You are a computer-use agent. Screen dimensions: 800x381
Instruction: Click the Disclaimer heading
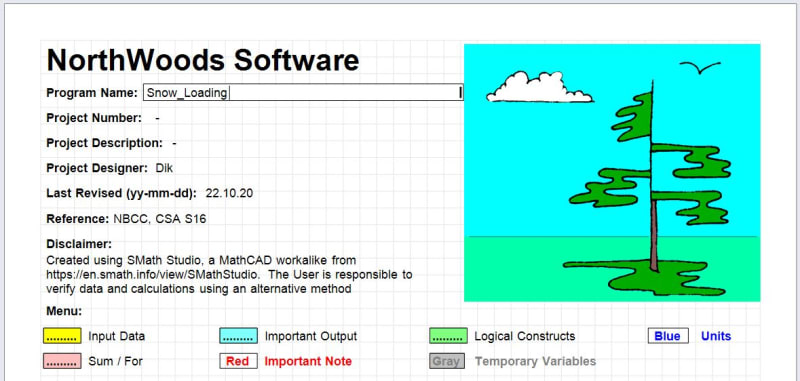(79, 244)
